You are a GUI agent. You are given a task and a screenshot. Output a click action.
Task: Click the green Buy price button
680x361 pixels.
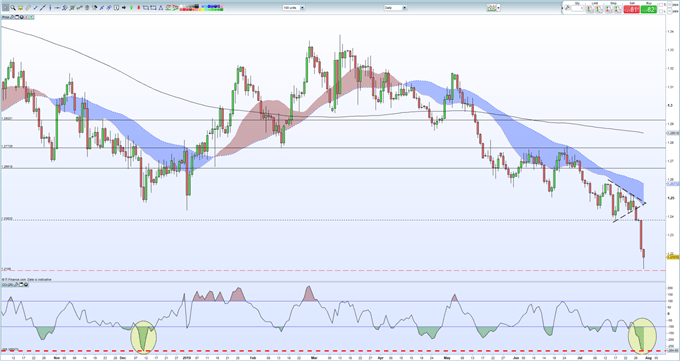click(x=649, y=9)
